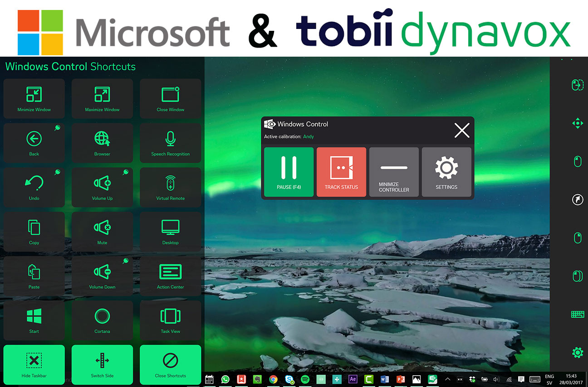Open Task View shortcut tile

pyautogui.click(x=171, y=321)
